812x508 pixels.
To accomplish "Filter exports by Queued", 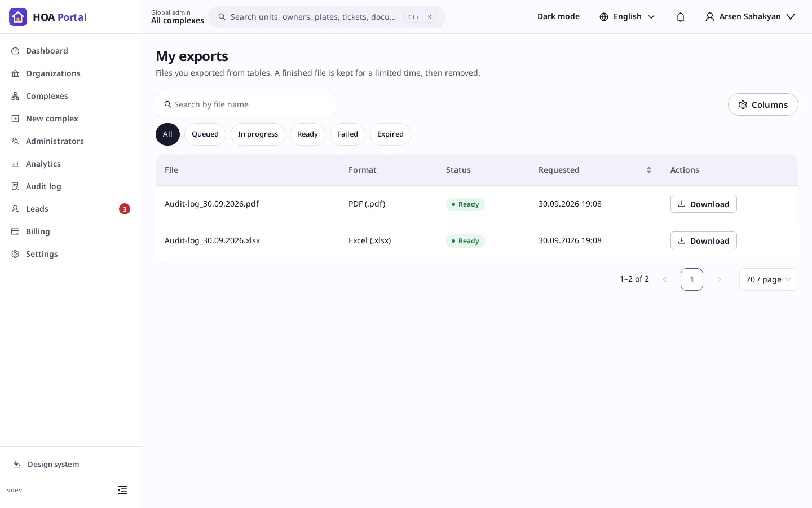I will pyautogui.click(x=205, y=134).
